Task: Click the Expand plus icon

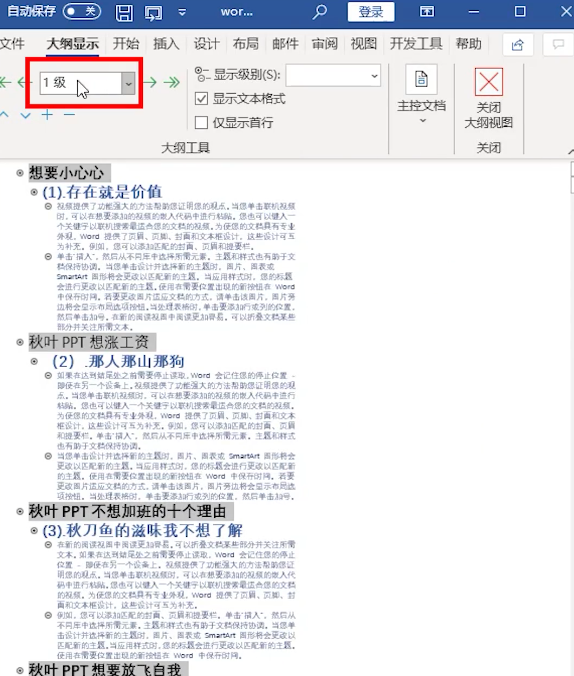Action: [x=47, y=115]
